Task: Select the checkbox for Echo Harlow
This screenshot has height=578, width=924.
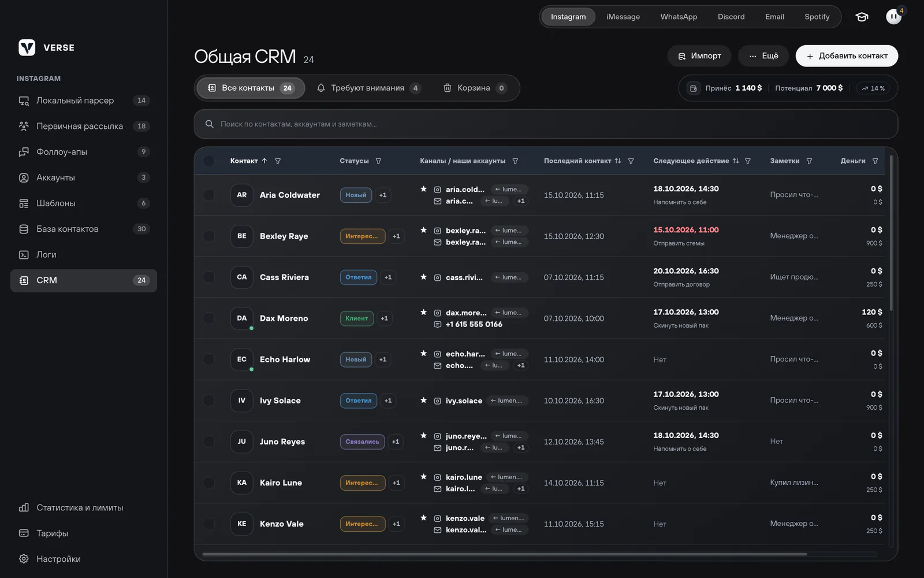Action: pos(209,360)
